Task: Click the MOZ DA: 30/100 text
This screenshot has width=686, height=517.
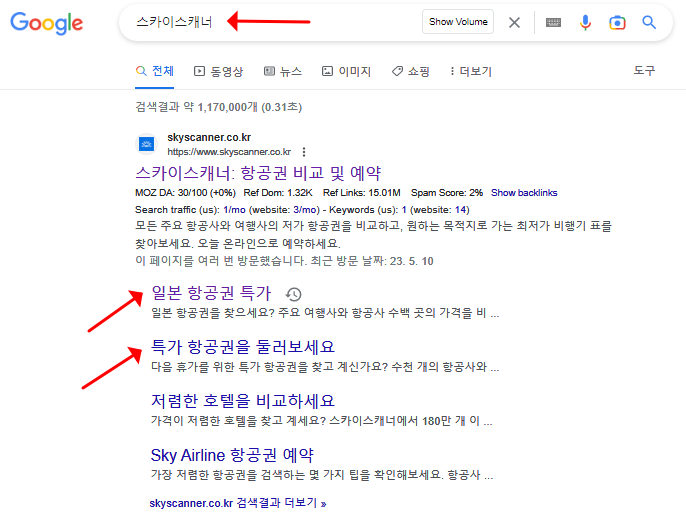Action: pos(186,192)
